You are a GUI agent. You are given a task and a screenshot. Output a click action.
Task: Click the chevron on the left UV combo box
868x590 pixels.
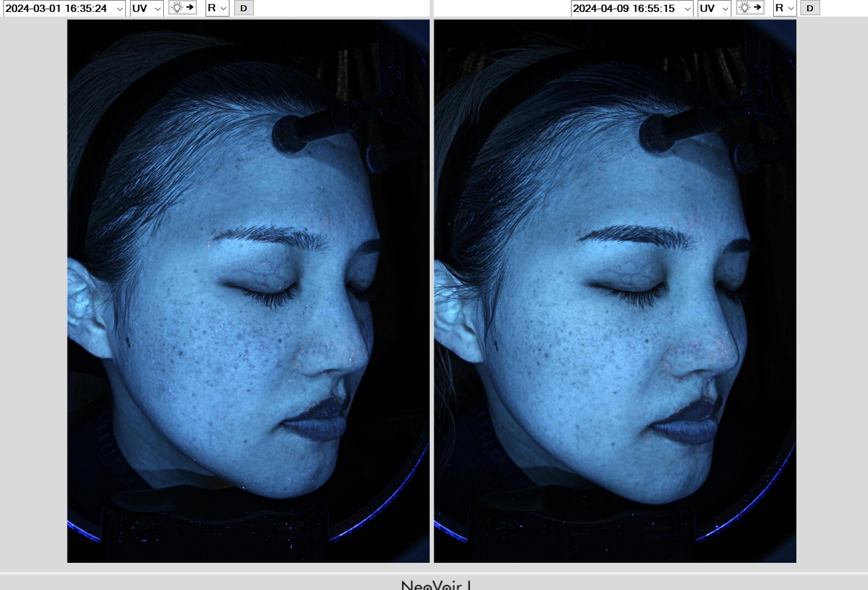pyautogui.click(x=157, y=9)
